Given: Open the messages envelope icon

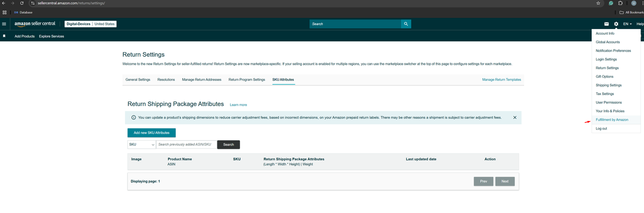Looking at the screenshot, I should click(606, 24).
